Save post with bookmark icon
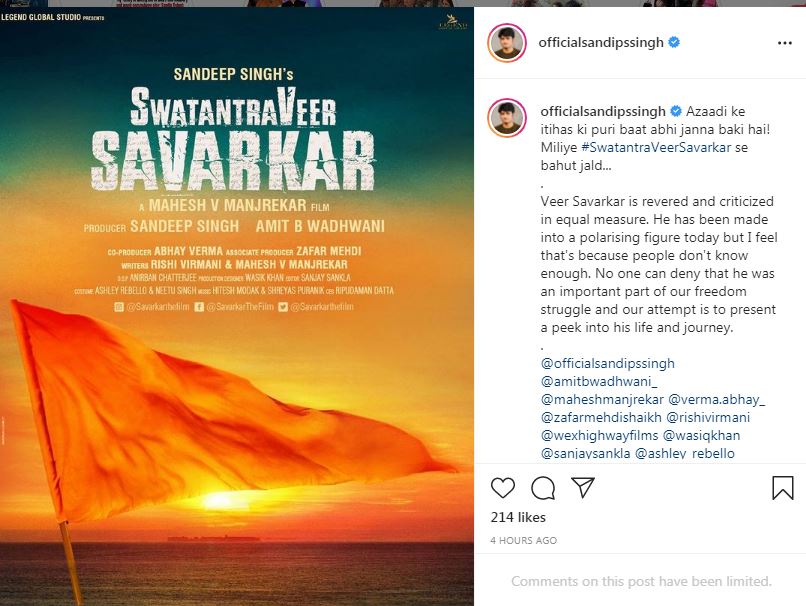This screenshot has width=806, height=606. pos(783,488)
